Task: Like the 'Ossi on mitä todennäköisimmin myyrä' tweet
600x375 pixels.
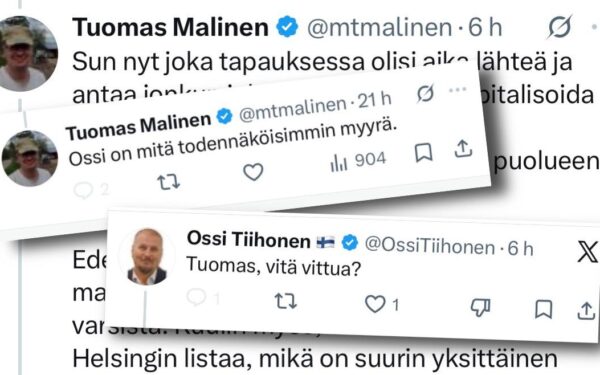Action: point(253,172)
